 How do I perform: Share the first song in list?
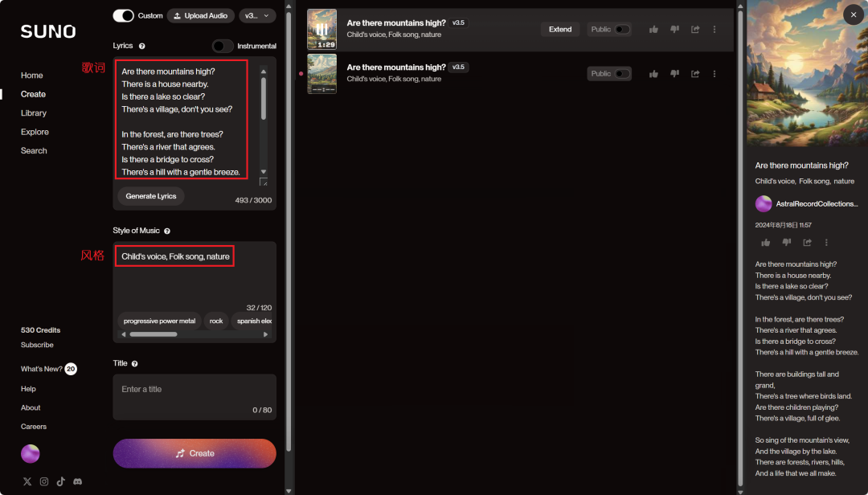(695, 30)
